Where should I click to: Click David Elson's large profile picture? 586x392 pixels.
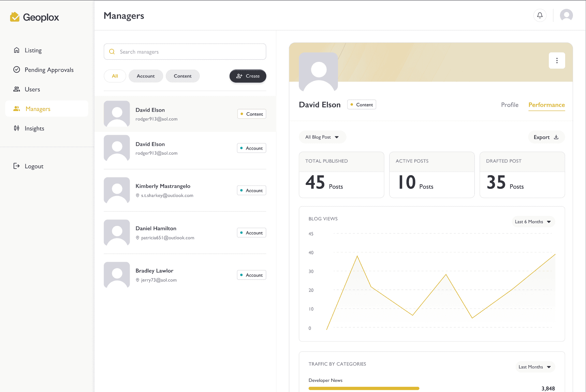click(318, 72)
